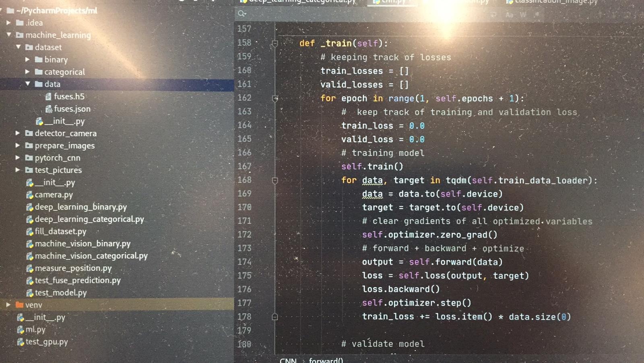Select the venv folder

[x=33, y=305]
